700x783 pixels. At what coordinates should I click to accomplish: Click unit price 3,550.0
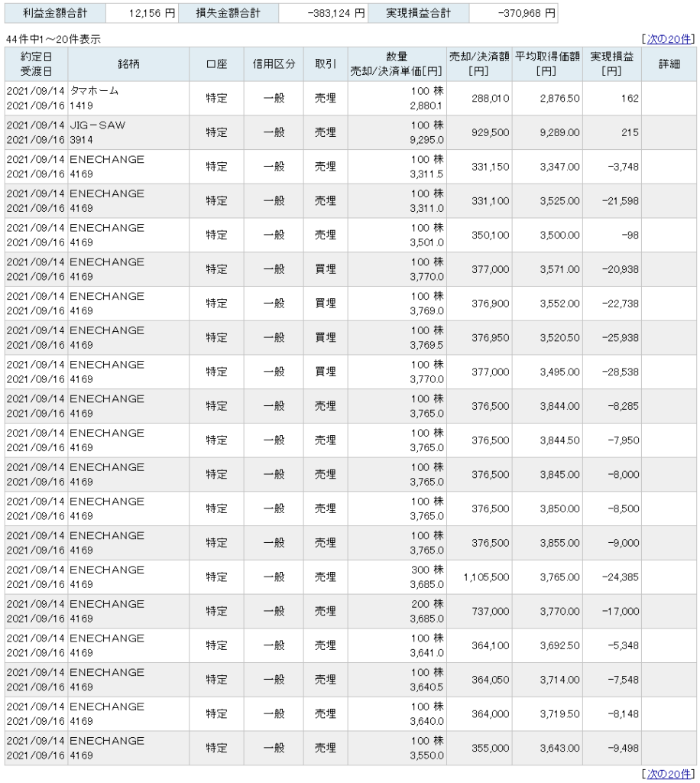[x=426, y=755]
